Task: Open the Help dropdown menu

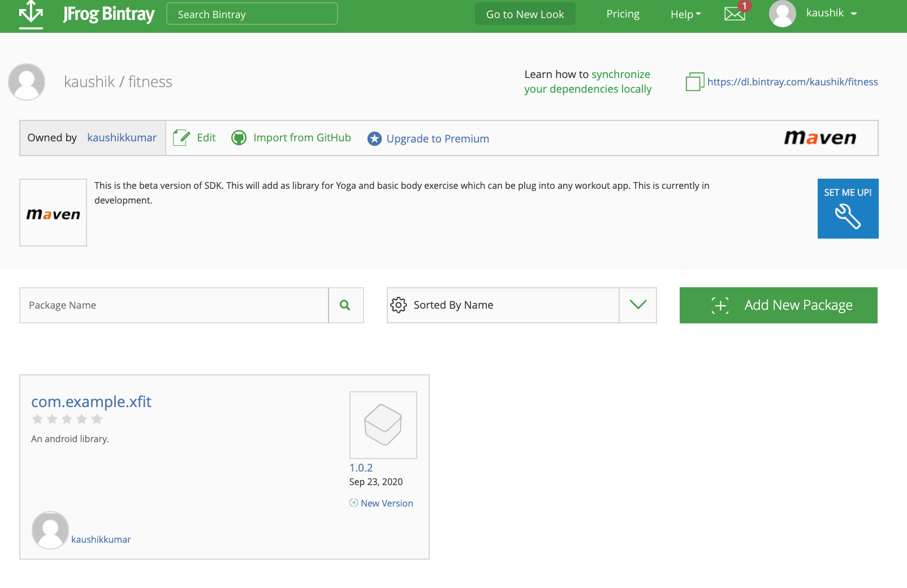Action: point(685,14)
